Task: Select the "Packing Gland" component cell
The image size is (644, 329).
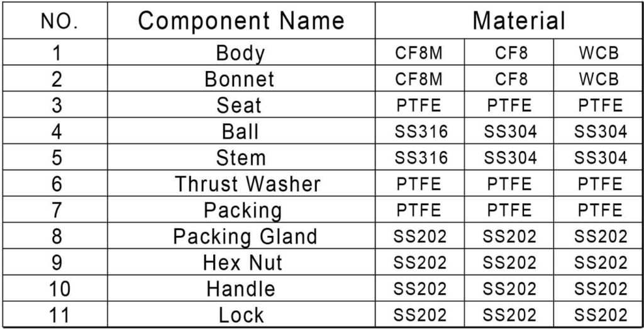Action: 245,237
